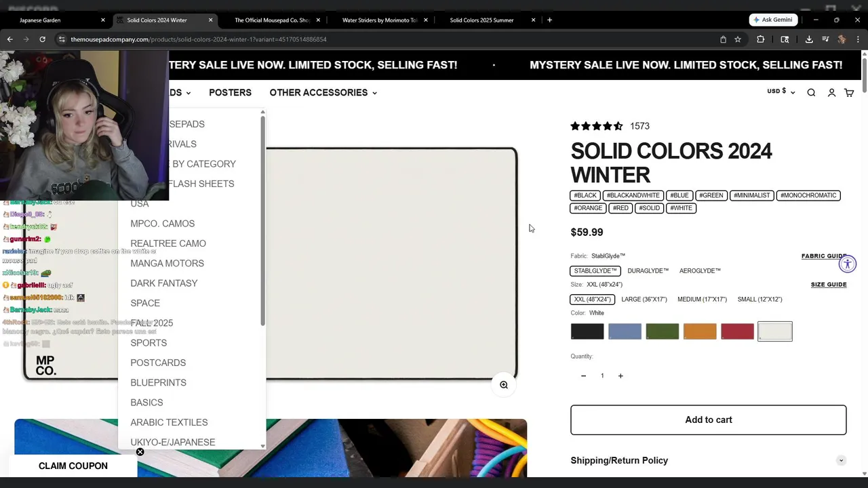Image resolution: width=868 pixels, height=488 pixels.
Task: Reload the page
Action: [42, 39]
